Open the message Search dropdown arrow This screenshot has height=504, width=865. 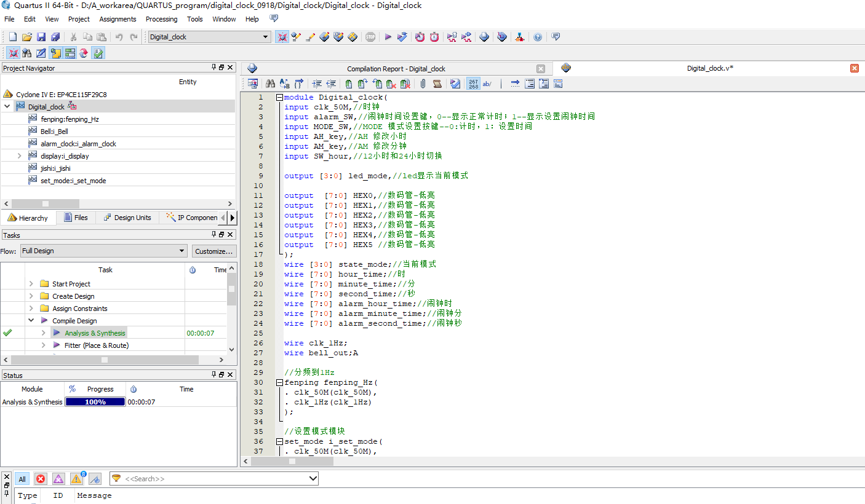click(x=313, y=478)
